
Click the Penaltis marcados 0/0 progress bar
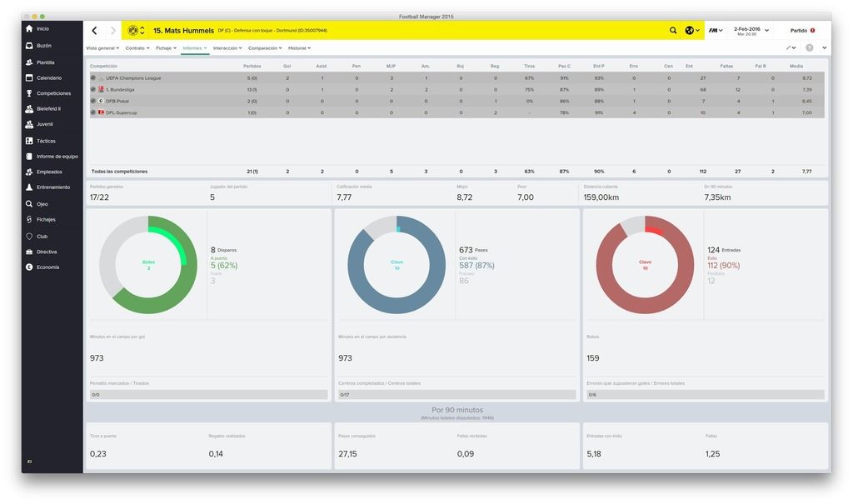(209, 395)
